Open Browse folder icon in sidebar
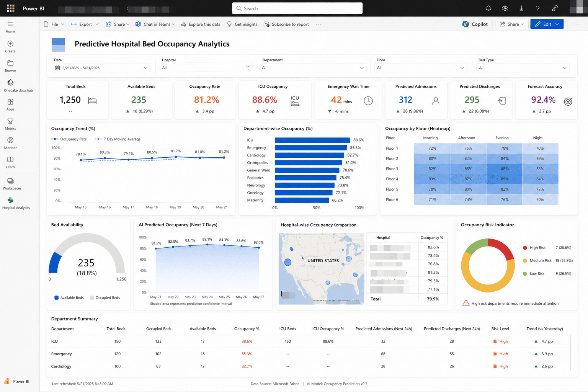Viewport: 588px width, 392px height. tap(10, 63)
